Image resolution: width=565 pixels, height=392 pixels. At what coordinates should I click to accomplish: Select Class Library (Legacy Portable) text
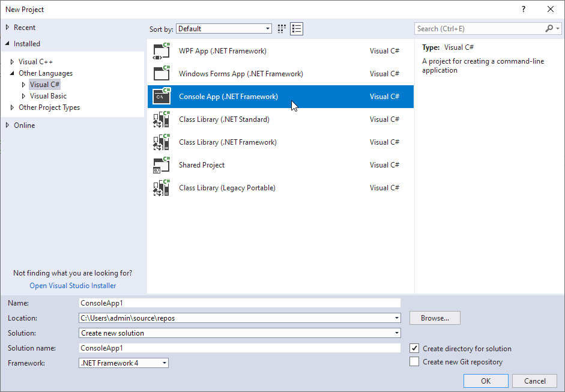click(227, 188)
